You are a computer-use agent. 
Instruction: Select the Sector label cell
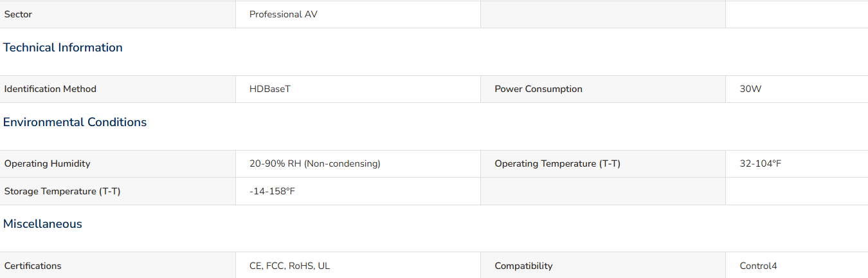pos(118,14)
